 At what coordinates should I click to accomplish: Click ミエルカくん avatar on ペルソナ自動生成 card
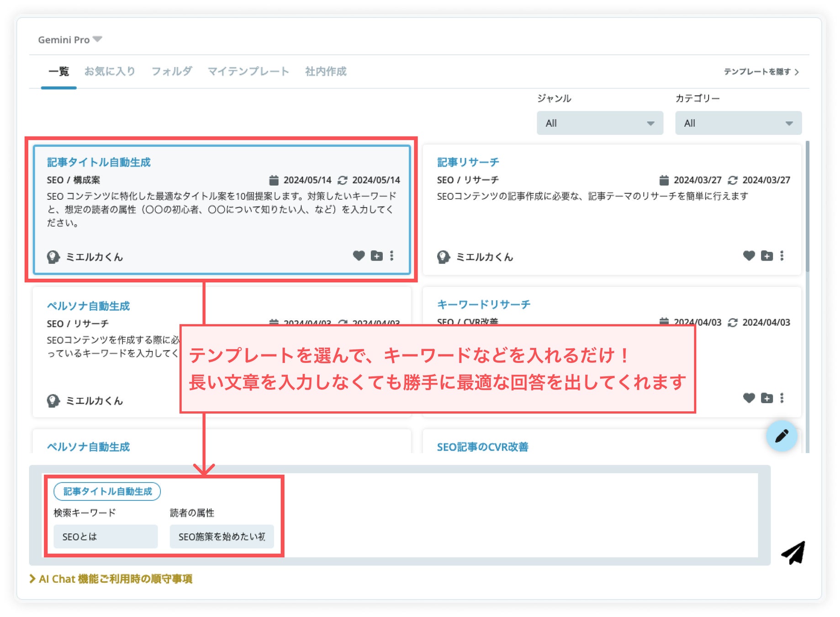click(x=53, y=401)
